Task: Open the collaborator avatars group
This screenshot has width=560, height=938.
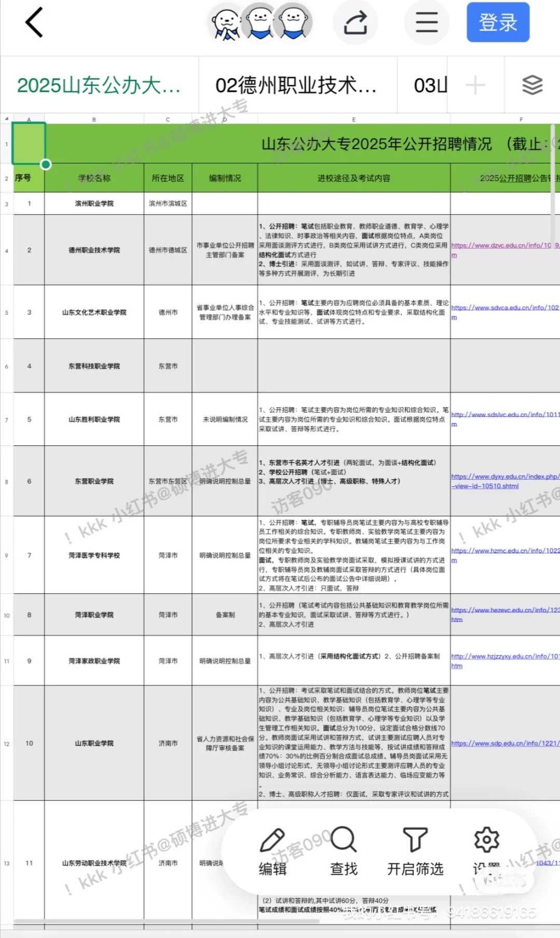Action: (x=260, y=22)
